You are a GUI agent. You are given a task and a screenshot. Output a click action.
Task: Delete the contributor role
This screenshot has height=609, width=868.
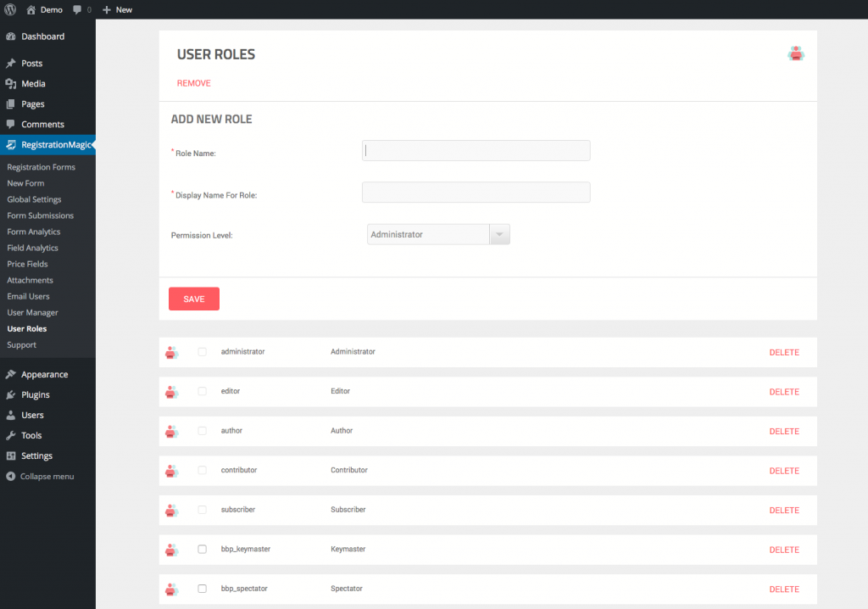click(x=783, y=470)
